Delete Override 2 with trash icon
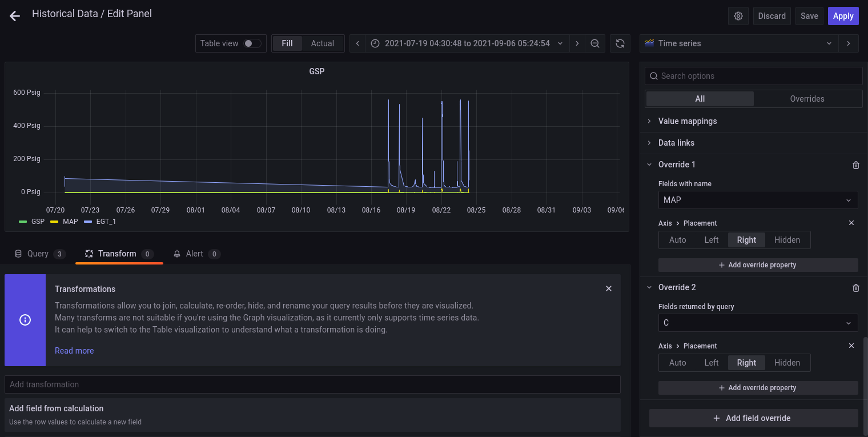 point(856,288)
